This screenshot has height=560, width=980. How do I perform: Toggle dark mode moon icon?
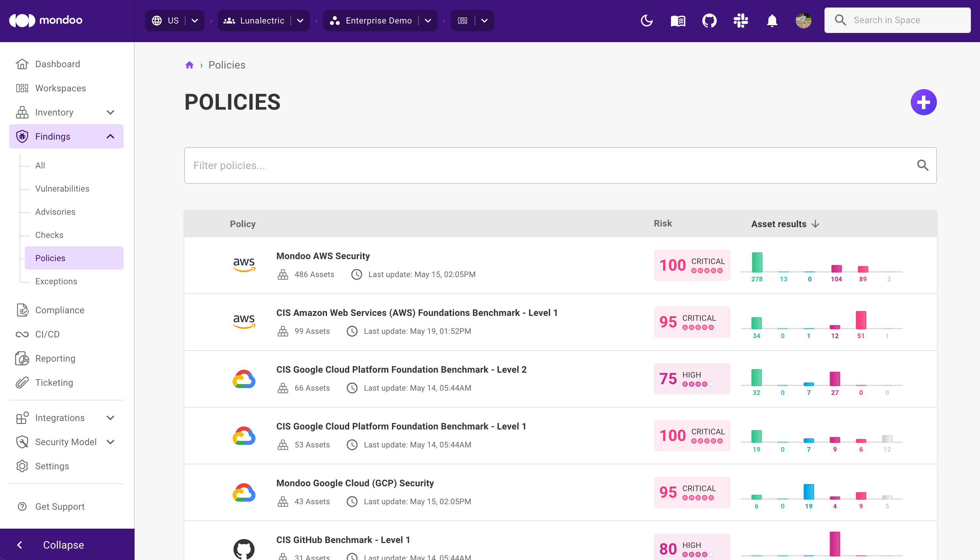647,20
